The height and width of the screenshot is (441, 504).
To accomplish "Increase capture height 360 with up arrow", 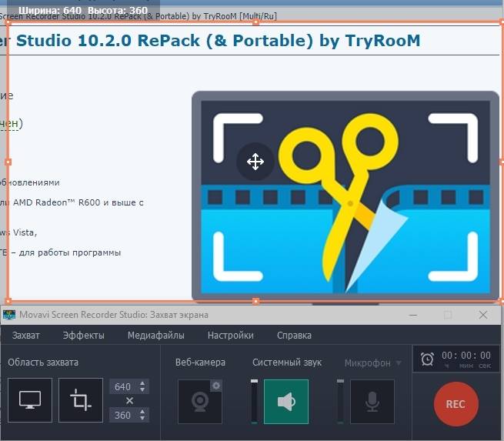I will (142, 411).
